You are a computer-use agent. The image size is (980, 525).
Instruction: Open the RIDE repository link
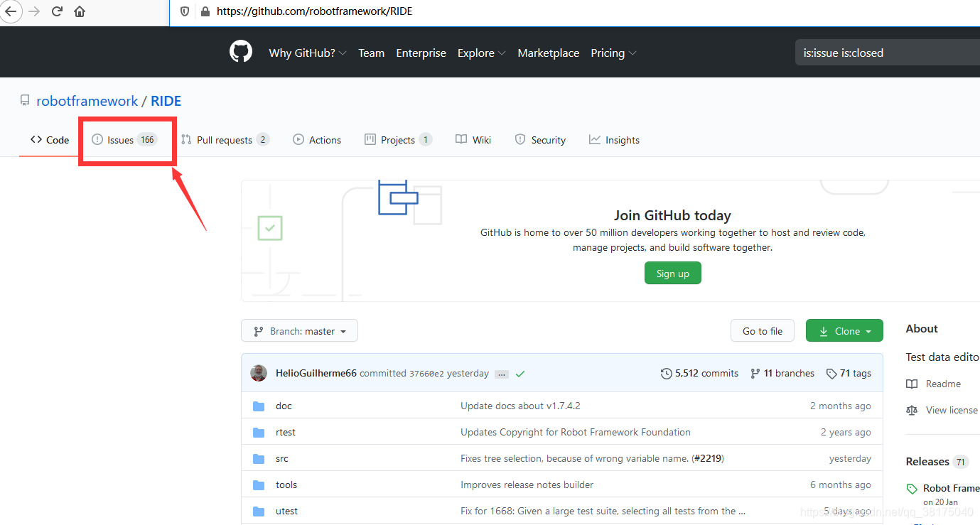coord(166,101)
